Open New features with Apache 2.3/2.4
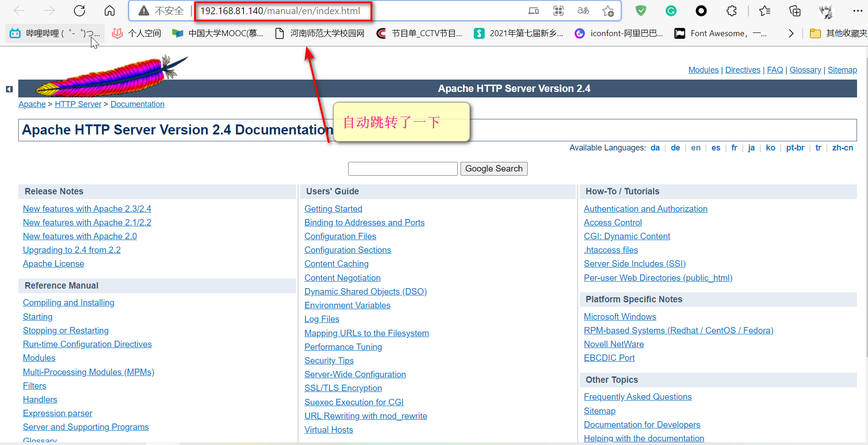This screenshot has width=868, height=445. click(87, 209)
